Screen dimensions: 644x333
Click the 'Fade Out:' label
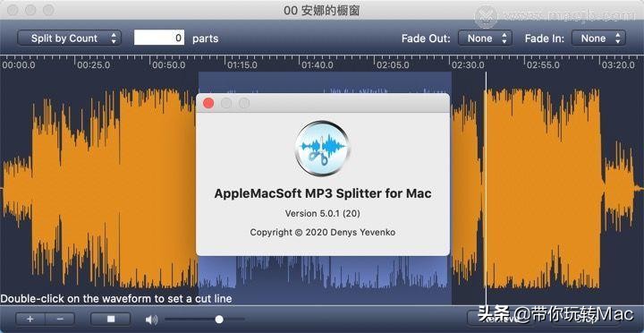[426, 38]
